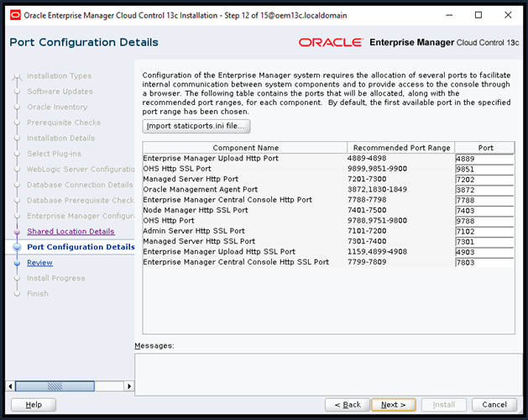This screenshot has width=528, height=420.
Task: Open the Import staticports.ini file button
Action: 196,126
